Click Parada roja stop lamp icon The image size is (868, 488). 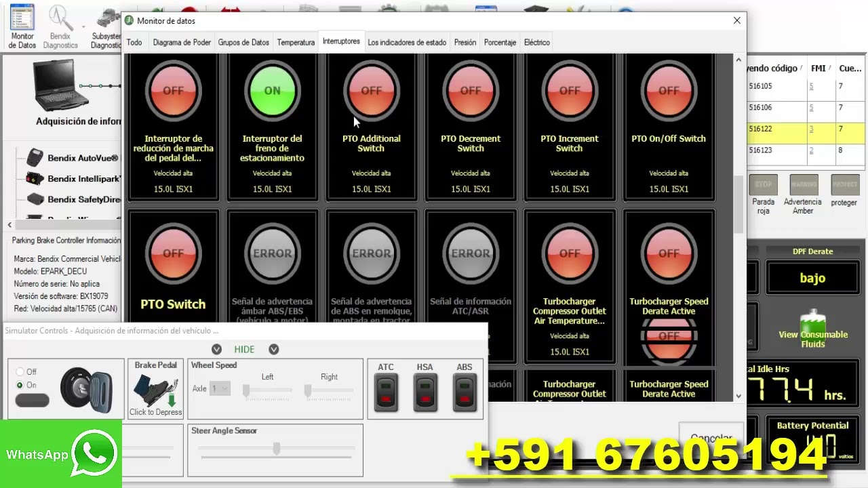764,184
